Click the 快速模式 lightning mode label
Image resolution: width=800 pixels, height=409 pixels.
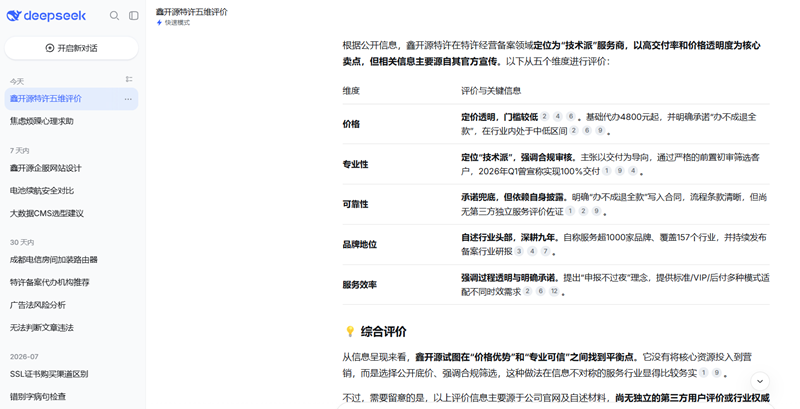coord(173,23)
